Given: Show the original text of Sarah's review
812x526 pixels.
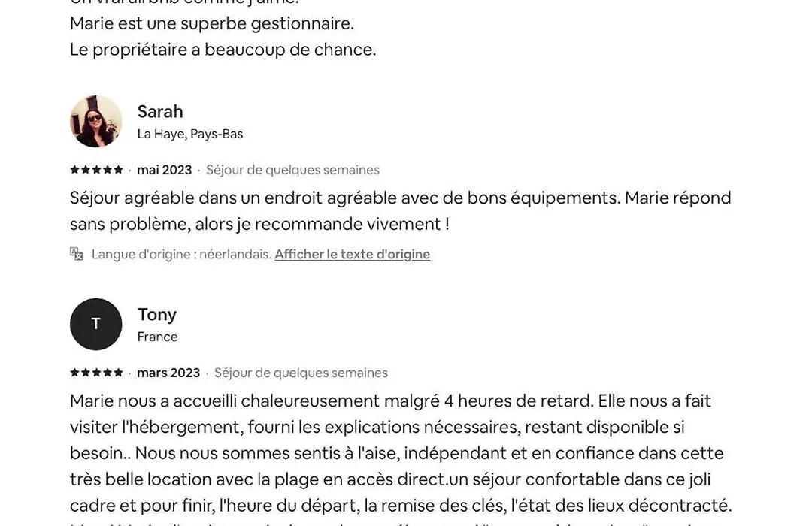Looking at the screenshot, I should [x=352, y=254].
